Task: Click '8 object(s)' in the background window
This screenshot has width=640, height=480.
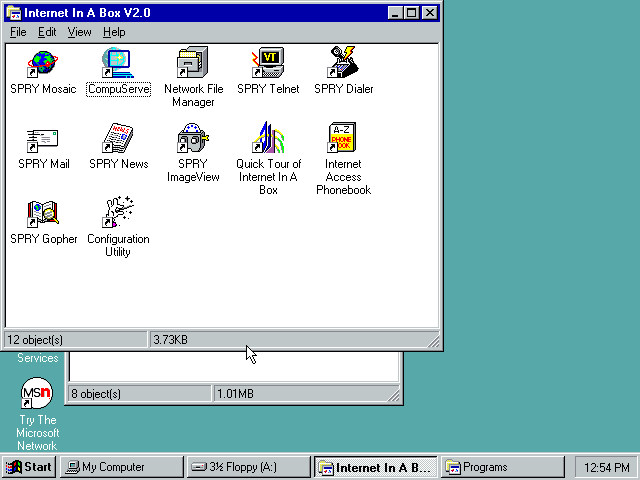Action: (x=96, y=393)
